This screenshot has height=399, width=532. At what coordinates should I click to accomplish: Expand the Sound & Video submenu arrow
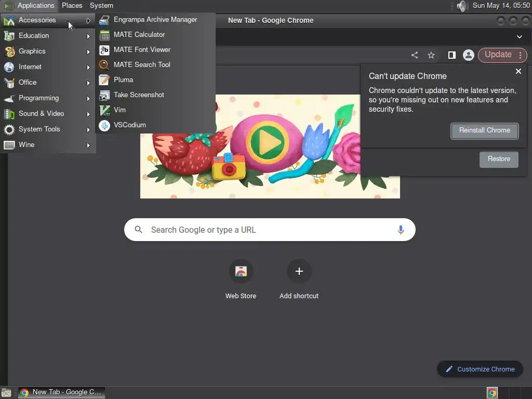pos(88,114)
